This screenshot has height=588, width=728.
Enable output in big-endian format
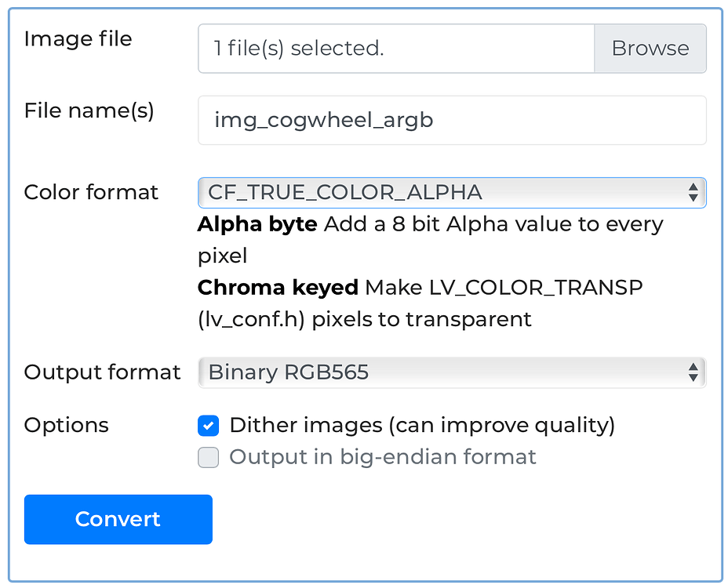209,457
